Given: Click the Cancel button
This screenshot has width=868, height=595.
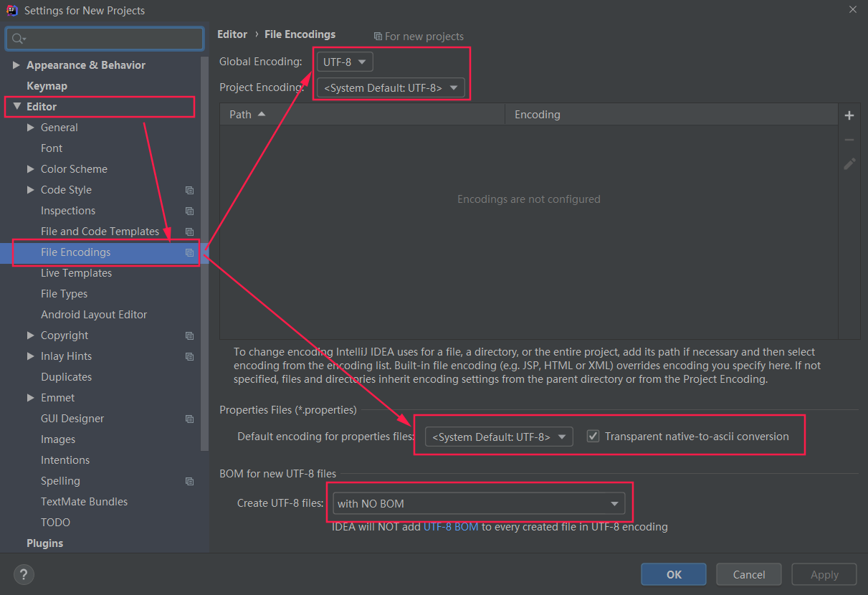Looking at the screenshot, I should (749, 574).
